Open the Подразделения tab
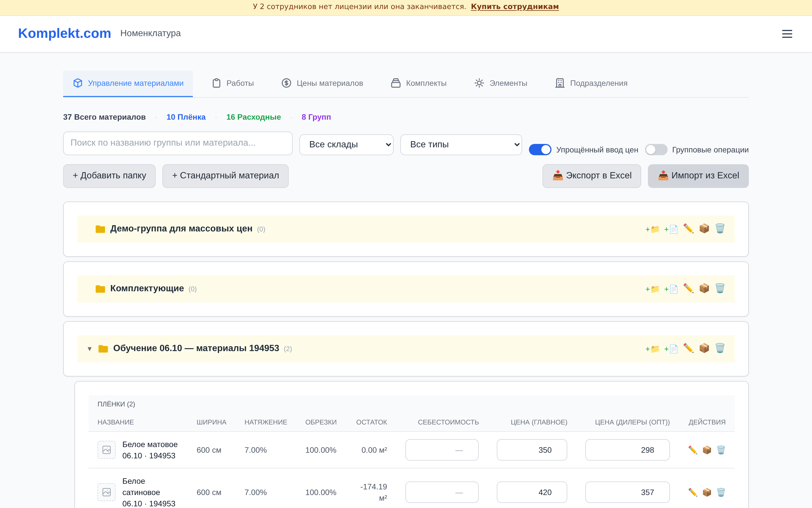Image resolution: width=812 pixels, height=508 pixels. coord(591,83)
